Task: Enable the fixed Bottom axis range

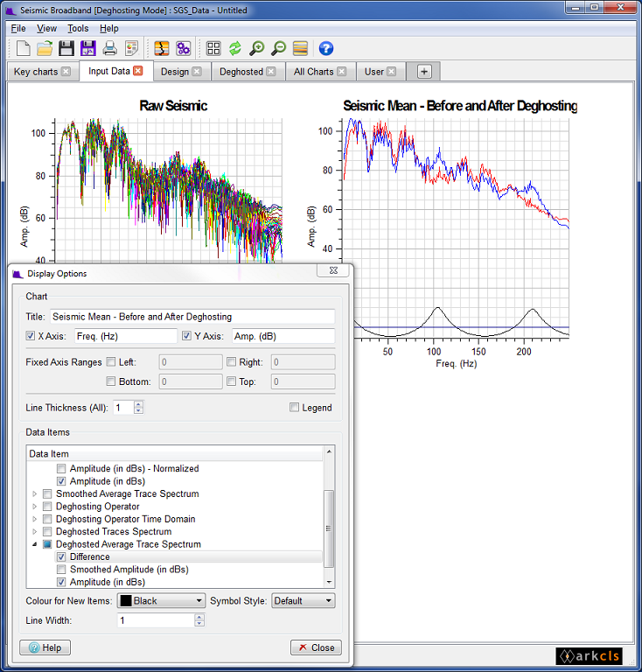Action: point(111,381)
